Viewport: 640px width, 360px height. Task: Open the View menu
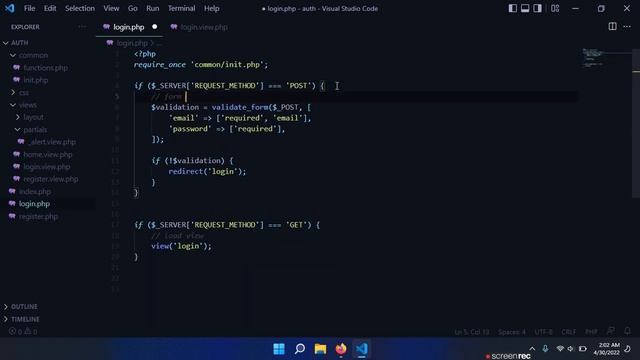coord(111,8)
